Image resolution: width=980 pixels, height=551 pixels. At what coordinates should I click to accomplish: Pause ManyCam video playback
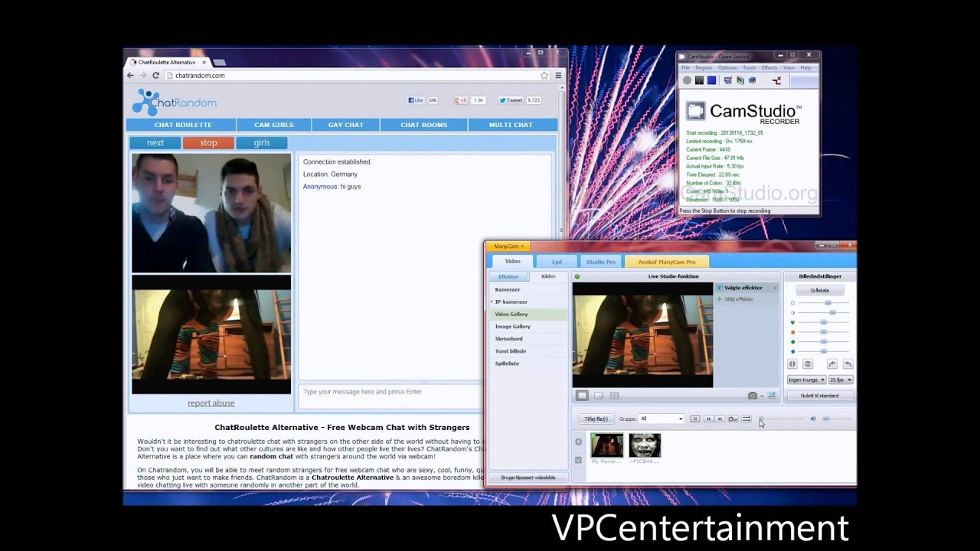click(x=695, y=419)
